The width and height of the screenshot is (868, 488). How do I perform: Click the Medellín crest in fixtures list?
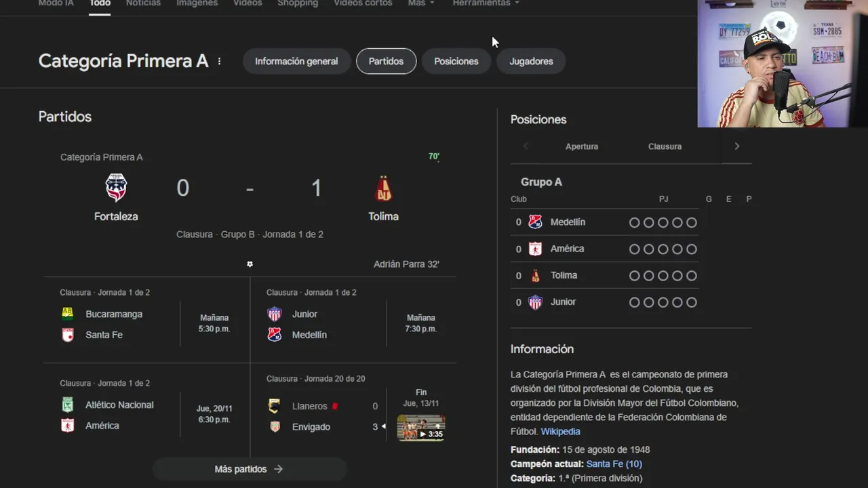click(x=275, y=335)
